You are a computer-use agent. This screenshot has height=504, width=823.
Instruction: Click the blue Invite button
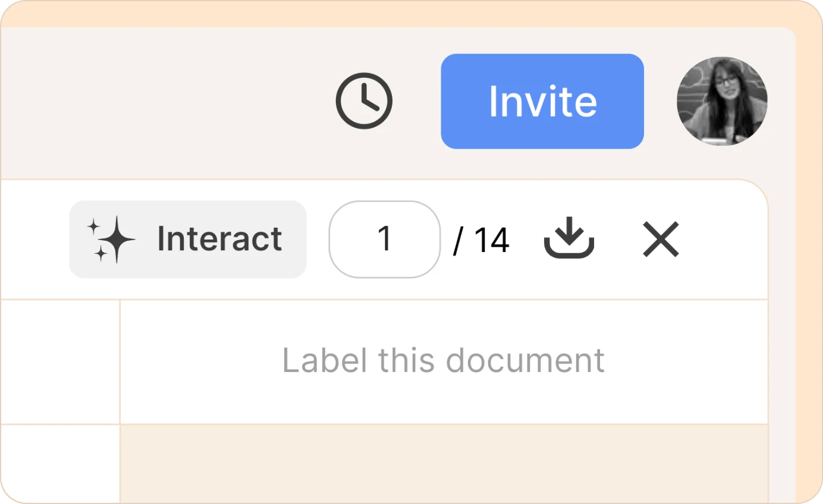(542, 101)
